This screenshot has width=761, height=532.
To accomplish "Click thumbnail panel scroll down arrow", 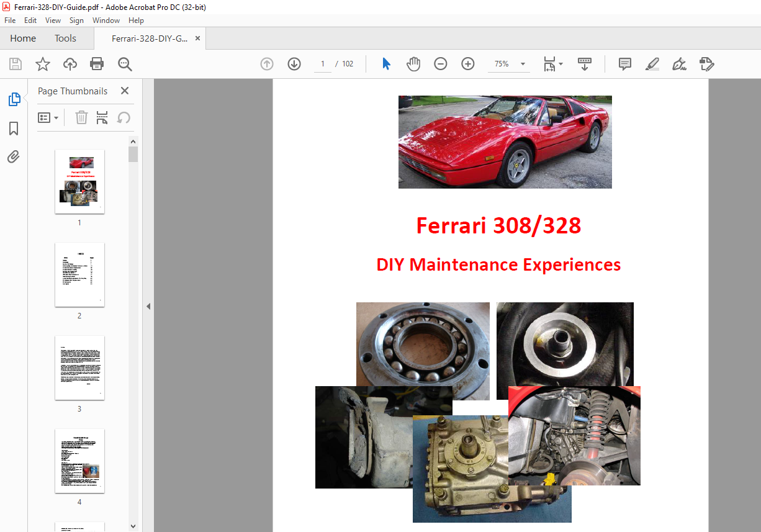I will pos(133,526).
